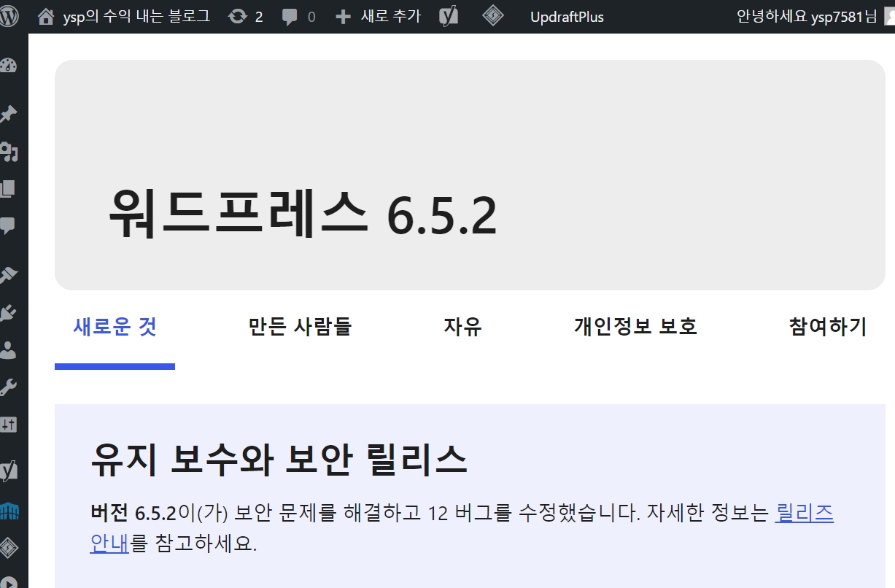This screenshot has width=895, height=588.
Task: Open the Users sidebar icon
Action: click(x=8, y=350)
